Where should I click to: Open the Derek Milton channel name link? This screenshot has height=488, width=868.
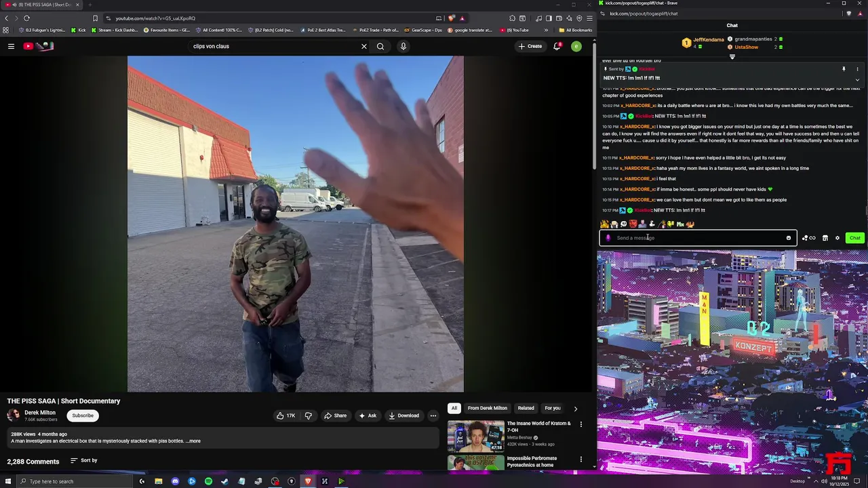click(x=40, y=413)
